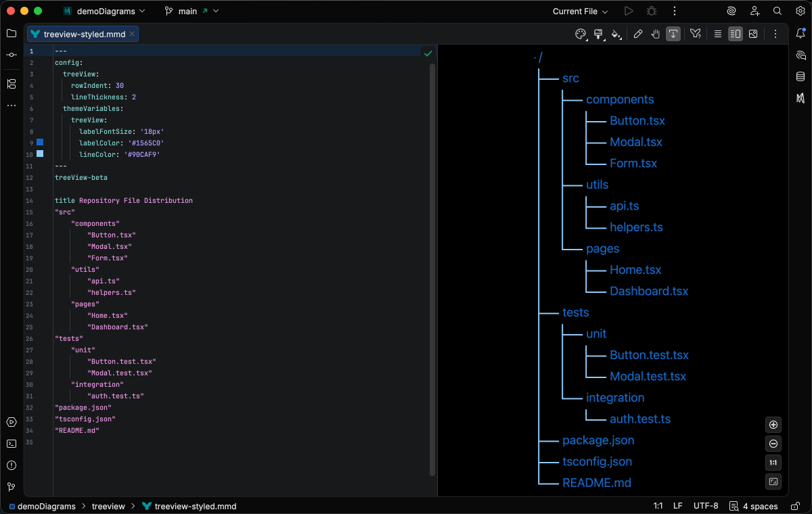The width and height of the screenshot is (812, 514).
Task: Select the color theme palette icon in the diagram toolbar
Action: (x=581, y=34)
